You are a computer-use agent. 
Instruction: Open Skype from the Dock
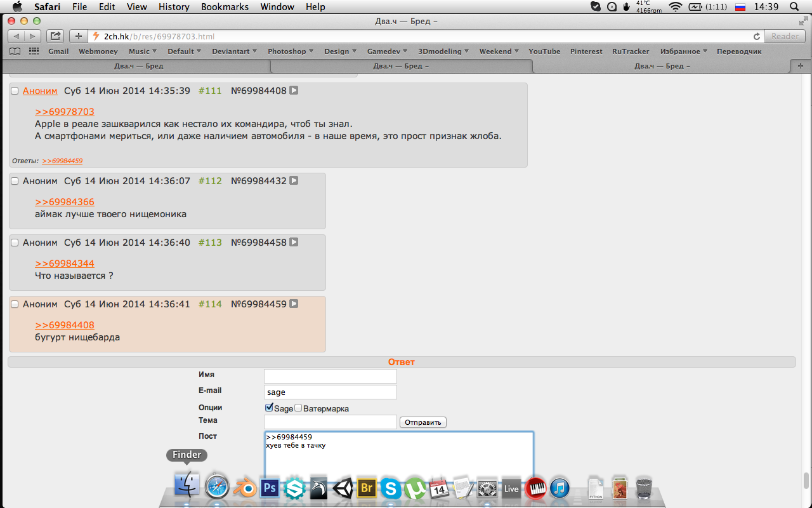coord(391,488)
